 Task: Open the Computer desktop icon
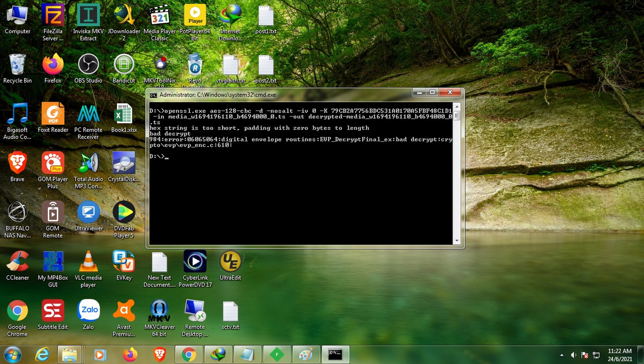pos(17,20)
